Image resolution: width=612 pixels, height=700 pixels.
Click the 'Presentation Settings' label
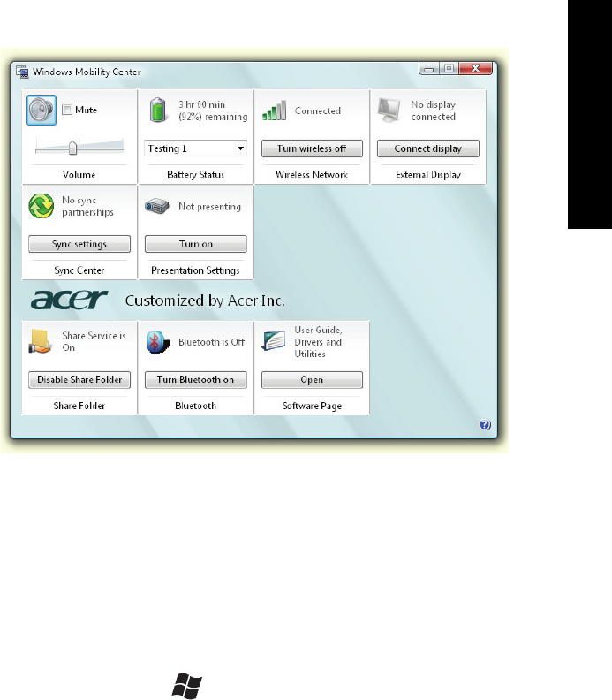195,270
